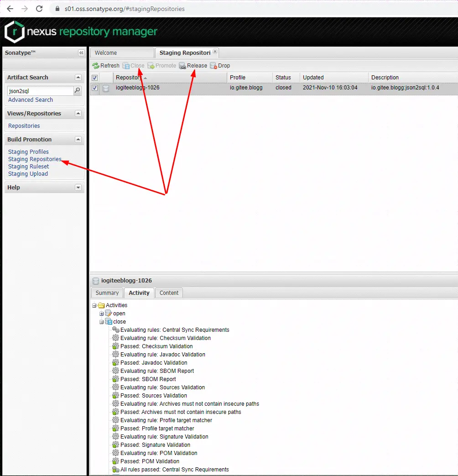Click the Nexus hexagon logo
Image resolution: width=458 pixels, height=476 pixels.
tap(14, 31)
